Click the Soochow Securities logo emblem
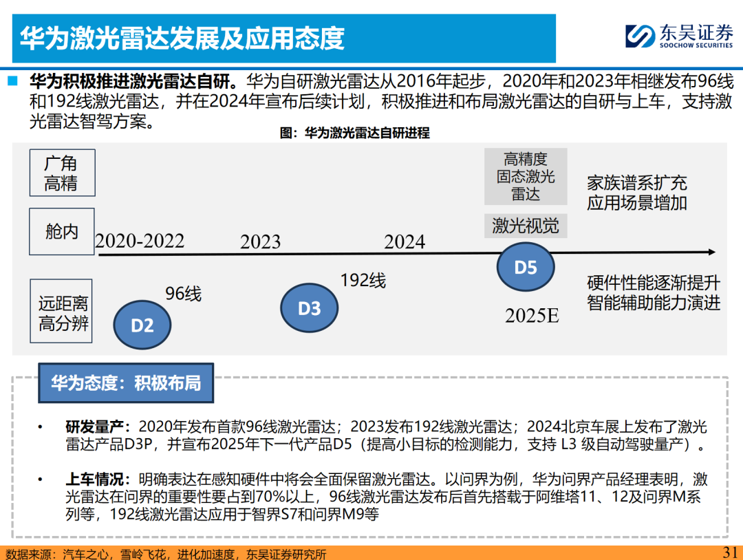 coord(640,36)
